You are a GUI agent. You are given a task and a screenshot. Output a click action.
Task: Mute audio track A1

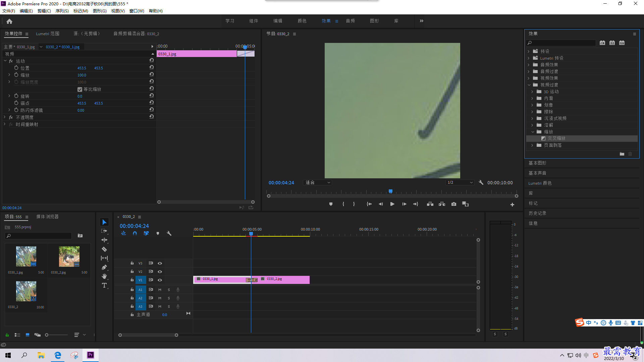pyautogui.click(x=160, y=290)
